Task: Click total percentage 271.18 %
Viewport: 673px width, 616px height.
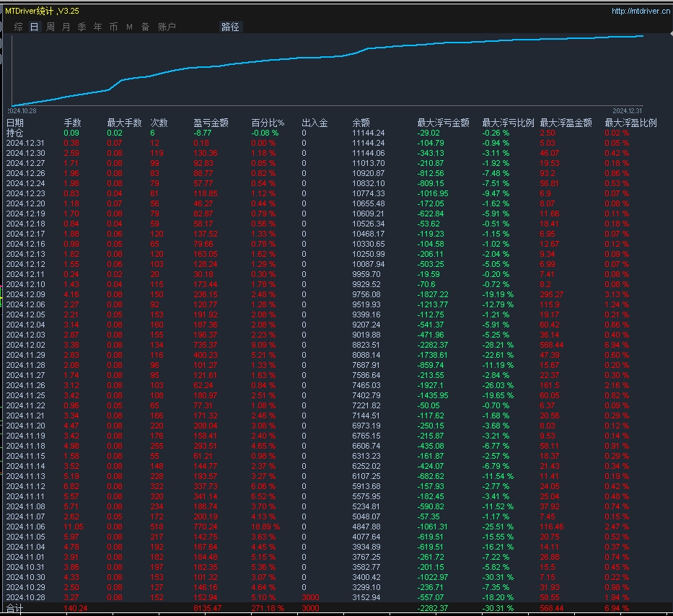Action: click(268, 608)
